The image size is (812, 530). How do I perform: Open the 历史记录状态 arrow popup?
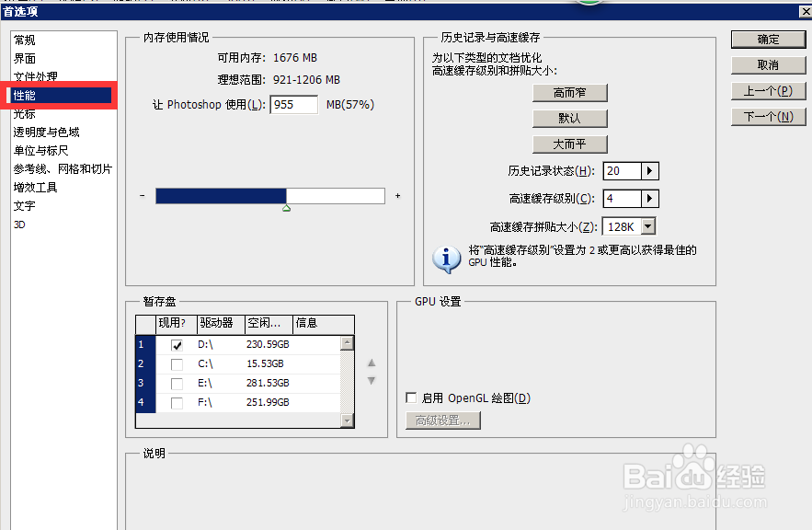coord(650,171)
